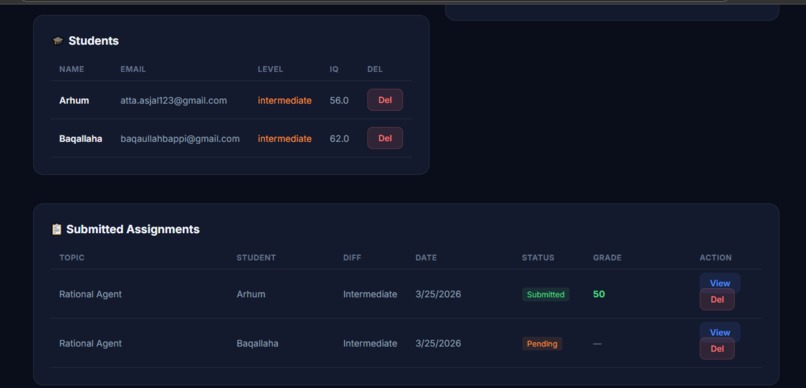806x388 pixels.
Task: Click email atta.asjal123@gmail.com
Action: pos(174,100)
